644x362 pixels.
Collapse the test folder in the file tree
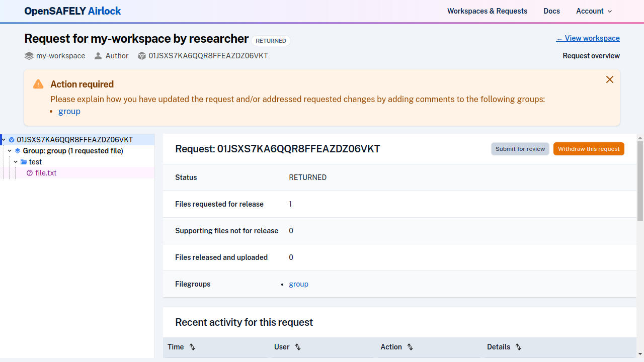coord(15,162)
